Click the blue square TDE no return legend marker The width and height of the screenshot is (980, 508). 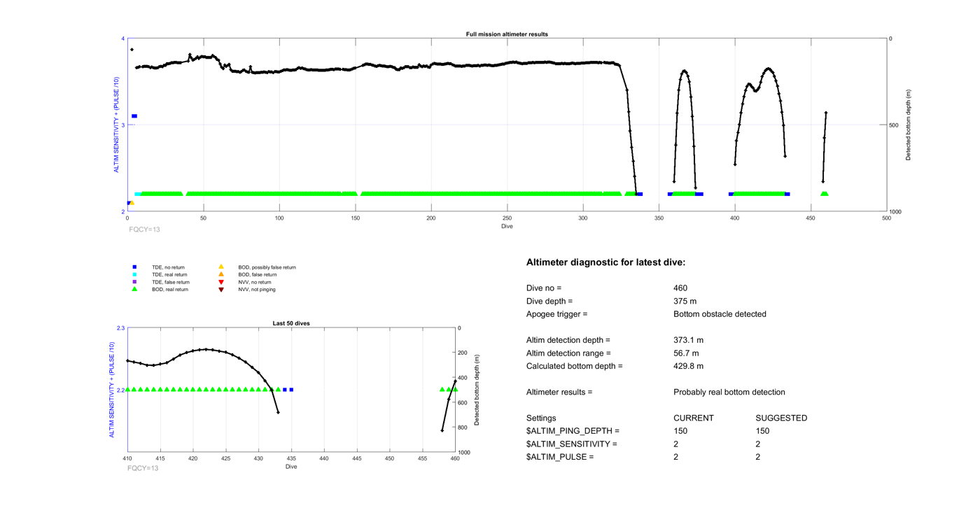[135, 267]
